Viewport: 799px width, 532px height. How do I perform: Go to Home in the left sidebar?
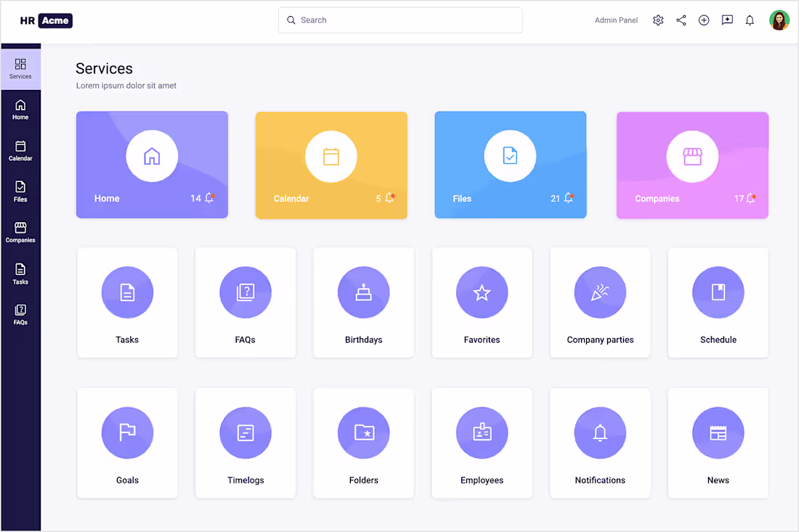(20, 110)
